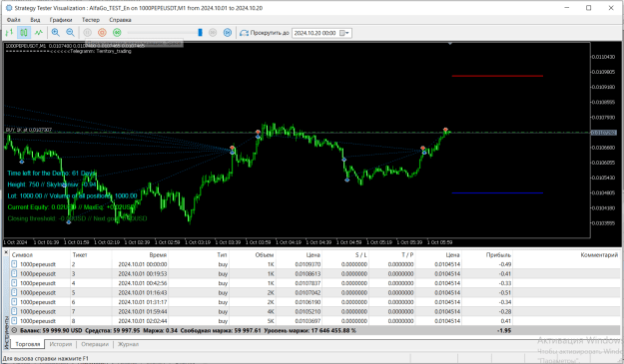Click the profit value 0.41
This screenshot has width=624, height=364.
(506, 321)
